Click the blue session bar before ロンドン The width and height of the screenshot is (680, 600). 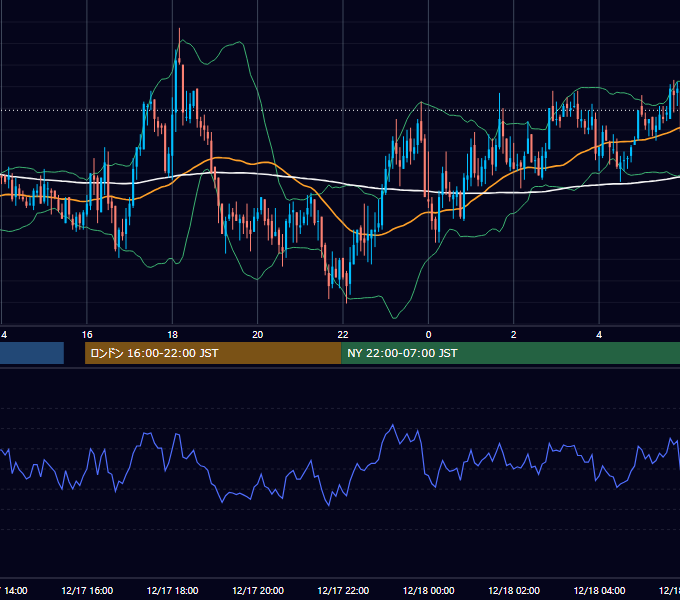tap(32, 353)
